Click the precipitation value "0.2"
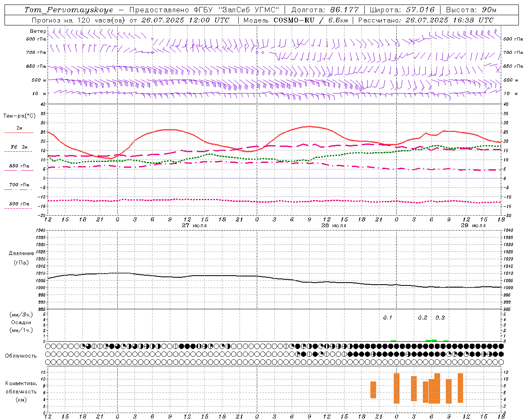 click(422, 318)
